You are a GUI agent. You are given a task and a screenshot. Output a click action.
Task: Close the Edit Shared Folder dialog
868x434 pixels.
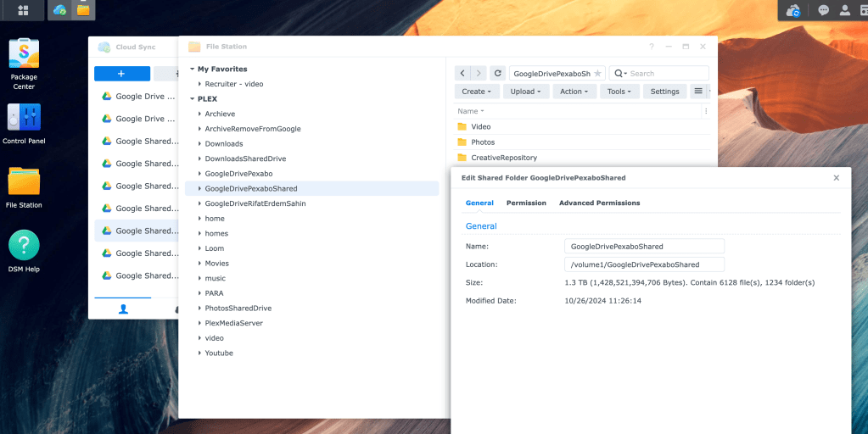(837, 178)
